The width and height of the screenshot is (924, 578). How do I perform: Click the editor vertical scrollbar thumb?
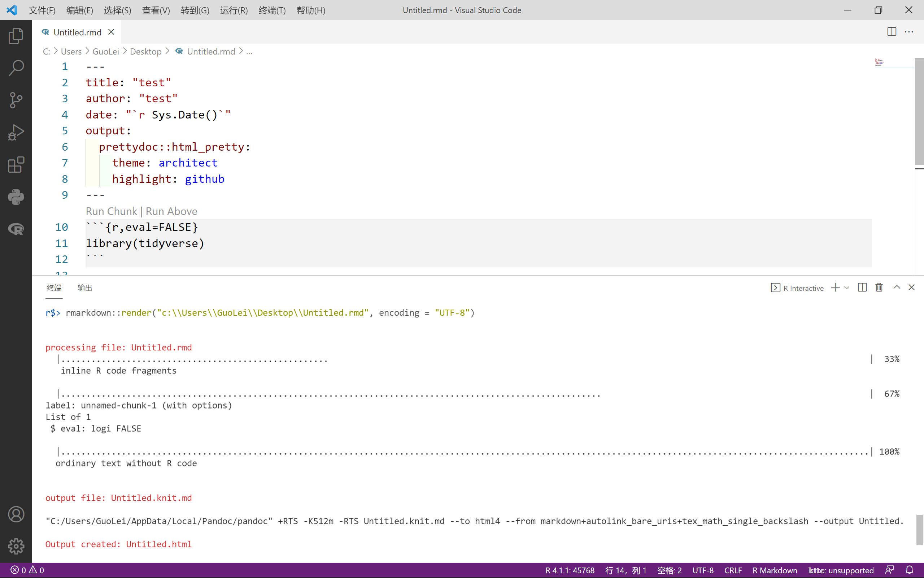click(919, 111)
